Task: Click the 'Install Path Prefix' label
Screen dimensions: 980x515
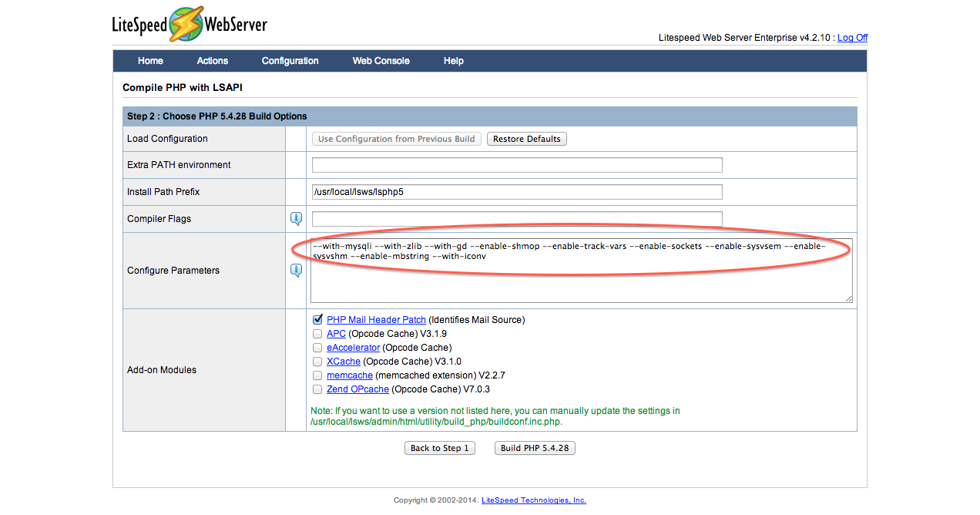Action: [163, 192]
